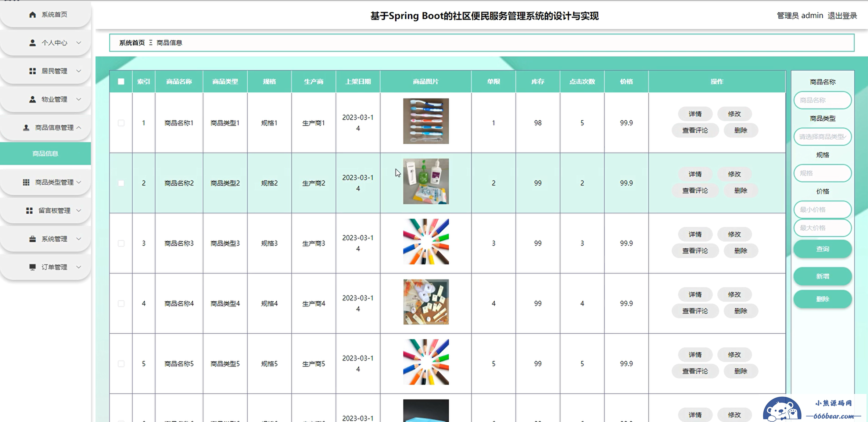The width and height of the screenshot is (868, 422).
Task: Click the 库存 column header
Action: pos(538,81)
